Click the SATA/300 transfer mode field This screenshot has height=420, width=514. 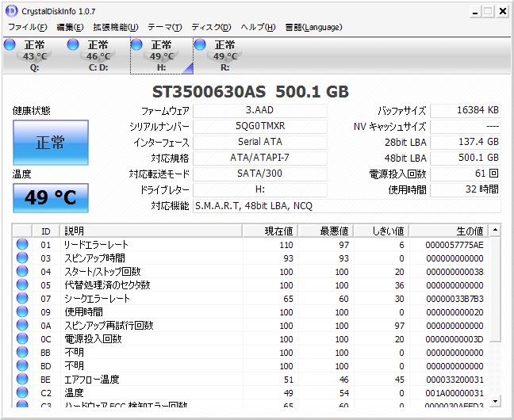click(x=260, y=174)
